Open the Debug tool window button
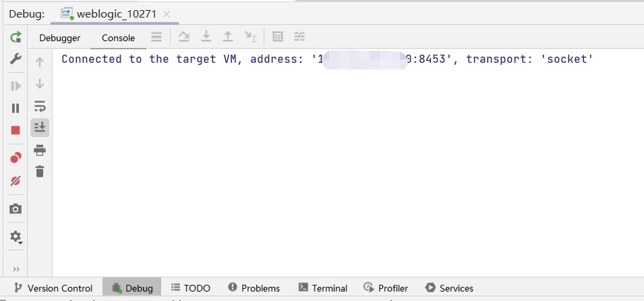644x301 pixels. 132,288
